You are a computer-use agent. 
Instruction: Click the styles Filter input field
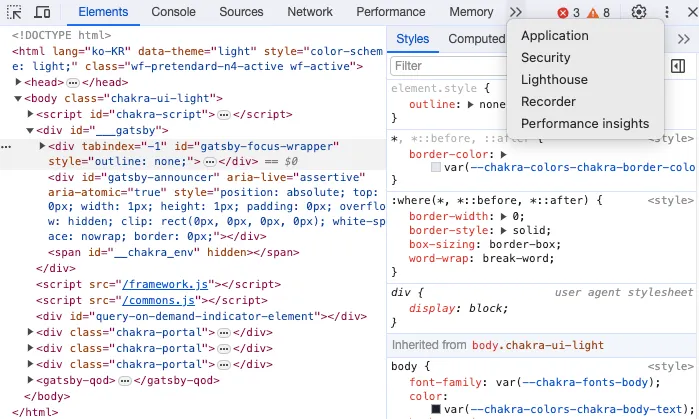448,66
